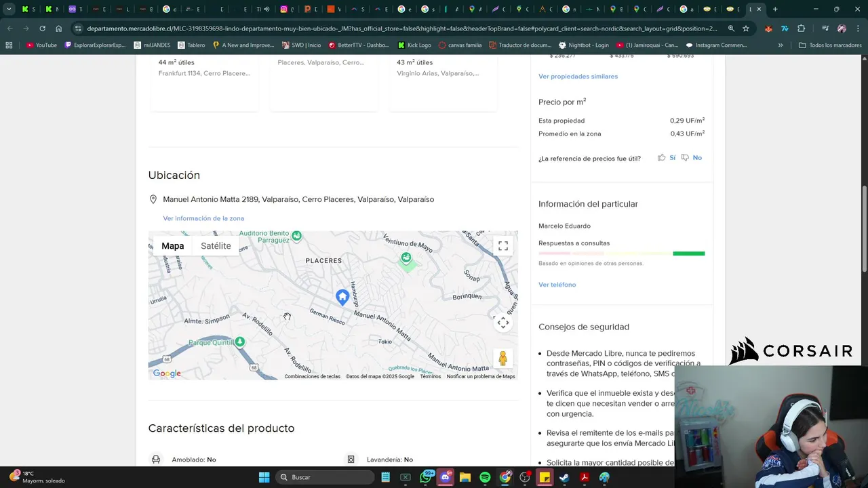Viewport: 868px width, 488px height.
Task: Open the map Términos link
Action: (x=430, y=376)
